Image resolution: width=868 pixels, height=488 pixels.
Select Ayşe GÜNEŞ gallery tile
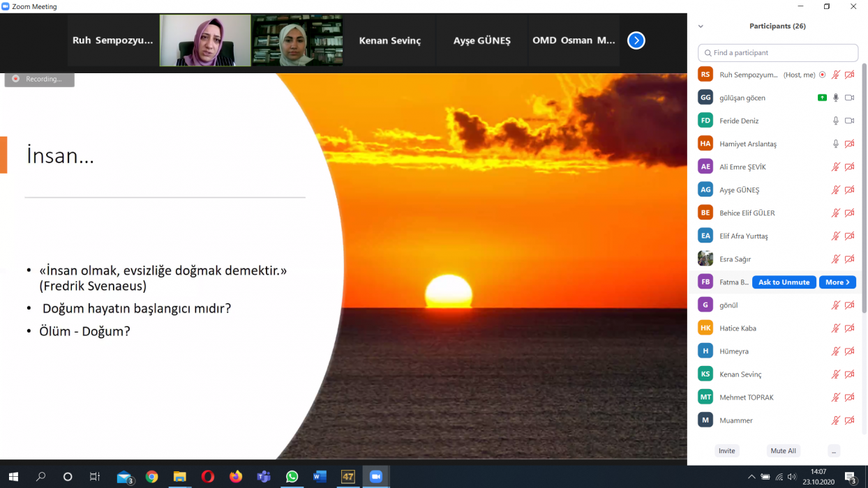tap(482, 40)
